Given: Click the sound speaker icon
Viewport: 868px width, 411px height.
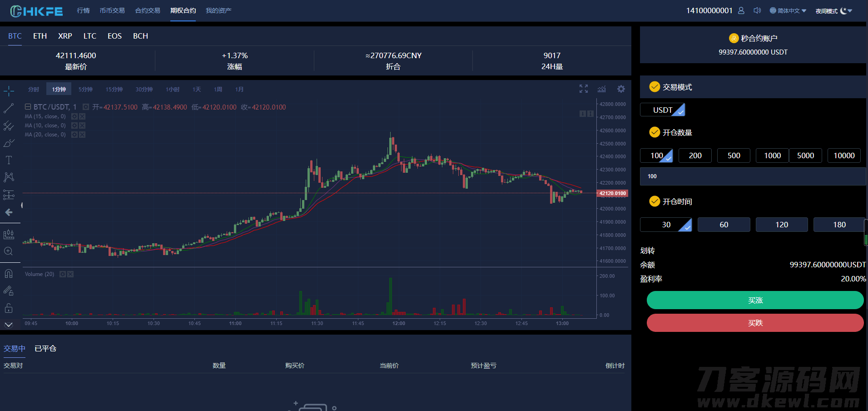Looking at the screenshot, I should click(757, 10).
